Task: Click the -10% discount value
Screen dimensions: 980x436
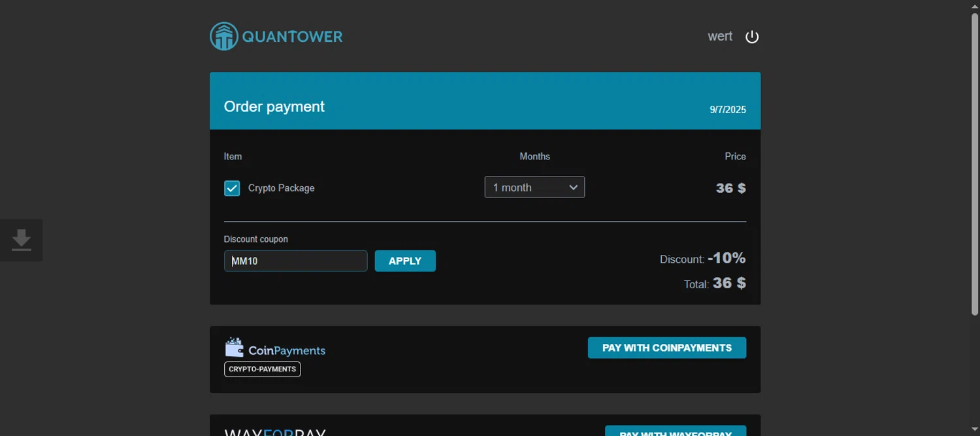Action: (727, 258)
